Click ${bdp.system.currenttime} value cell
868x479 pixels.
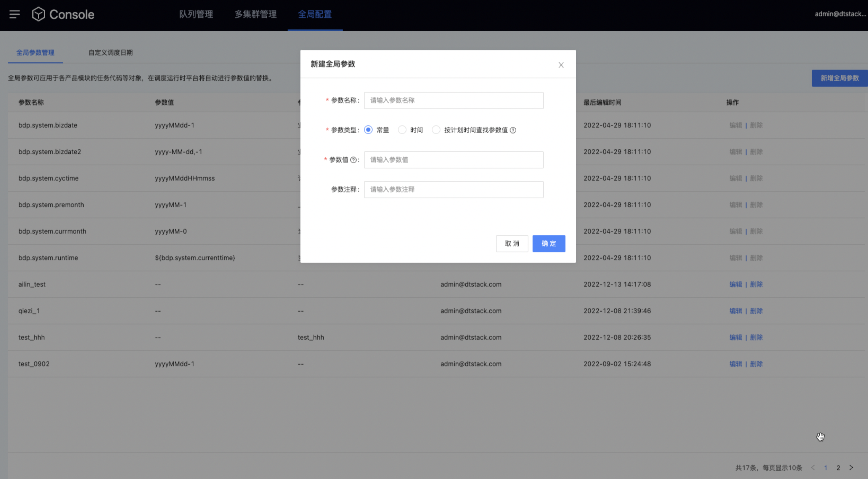(x=195, y=258)
